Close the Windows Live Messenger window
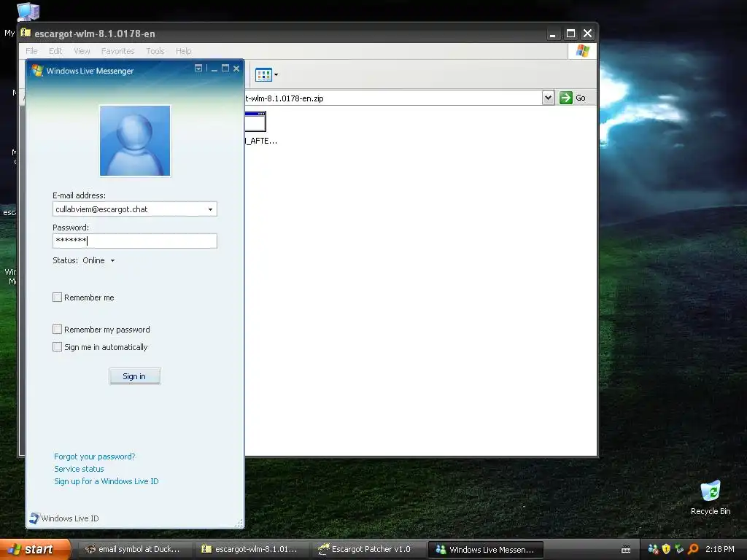747x560 pixels. (x=236, y=68)
